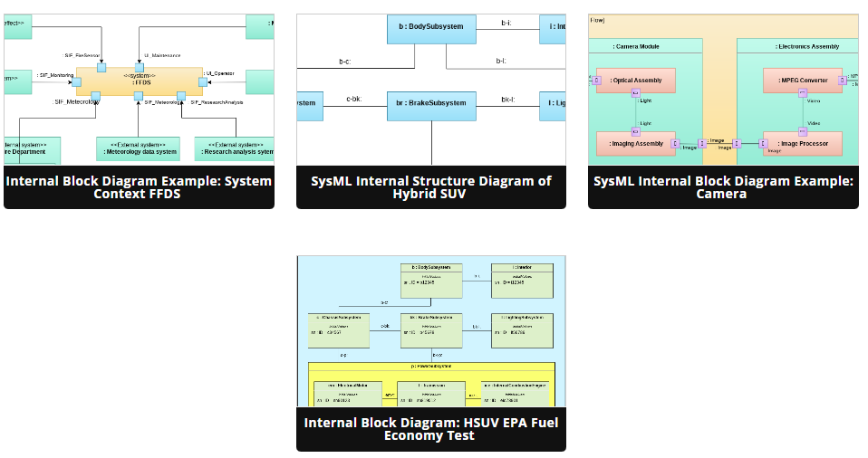This screenshot has width=868, height=458.
Task: Select the large BodySubsystem block in Hybrid SUV diagram
Action: click(x=430, y=28)
